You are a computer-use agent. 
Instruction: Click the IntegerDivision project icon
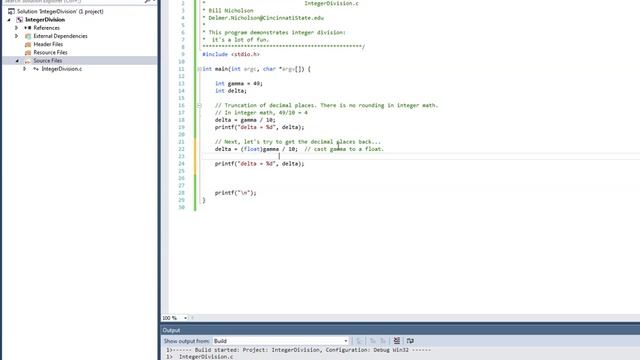[19, 20]
